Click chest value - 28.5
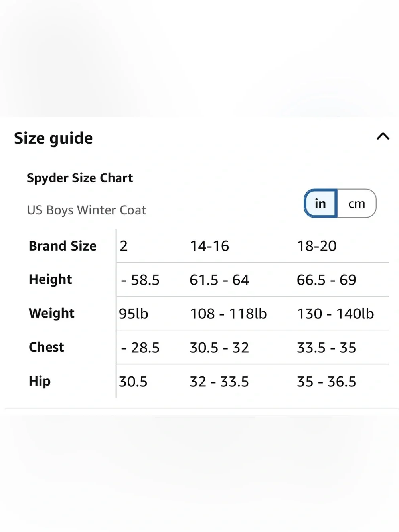399x532 pixels. 140,348
